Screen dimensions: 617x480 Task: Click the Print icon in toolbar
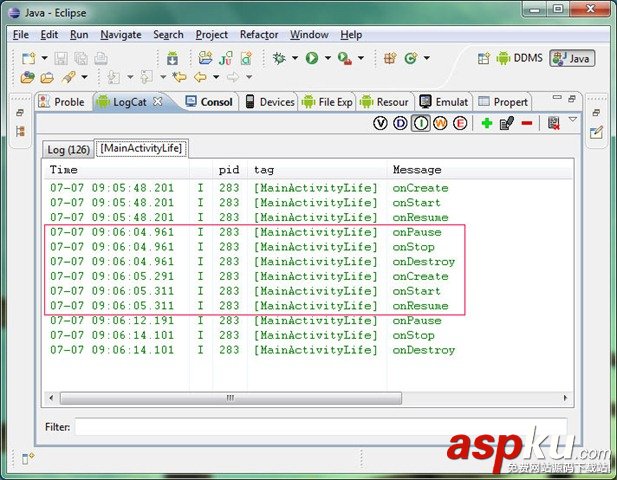[x=101, y=59]
